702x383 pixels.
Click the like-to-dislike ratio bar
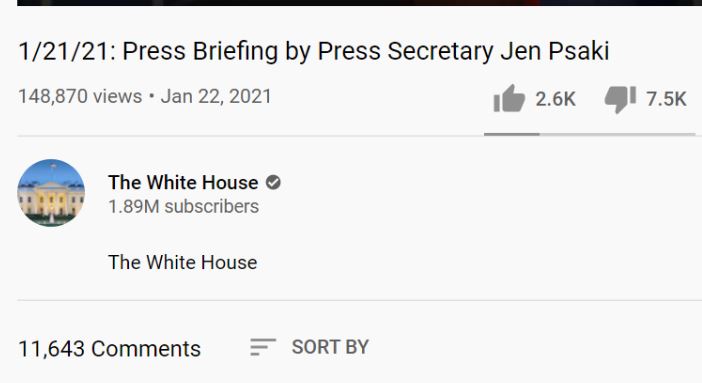pyautogui.click(x=590, y=134)
